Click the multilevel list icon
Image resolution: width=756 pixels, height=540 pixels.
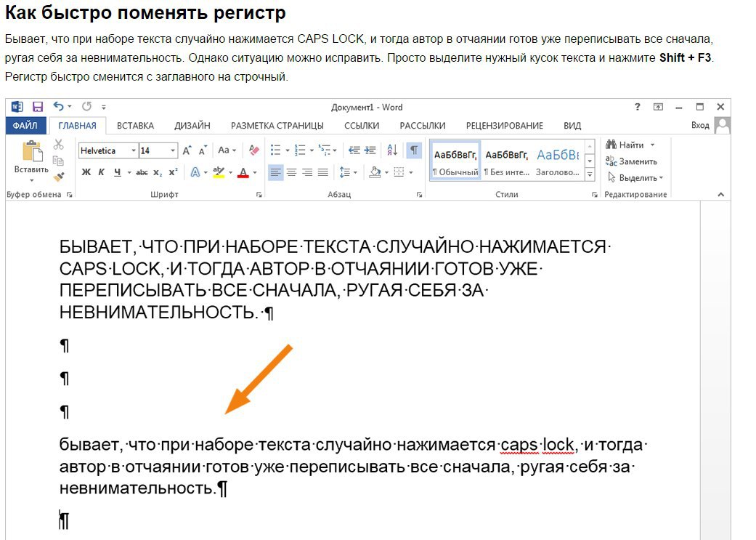coord(325,150)
